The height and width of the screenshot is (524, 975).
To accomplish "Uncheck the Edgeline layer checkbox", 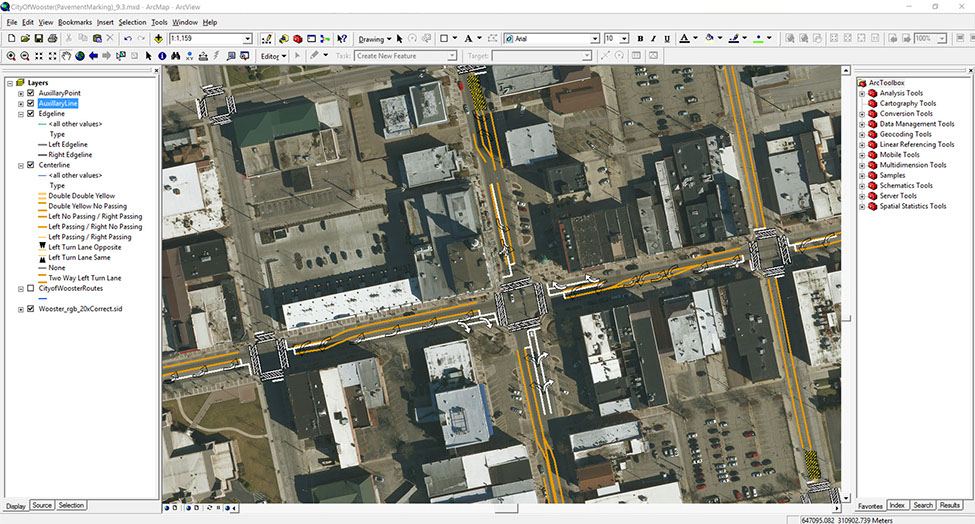I will point(31,114).
